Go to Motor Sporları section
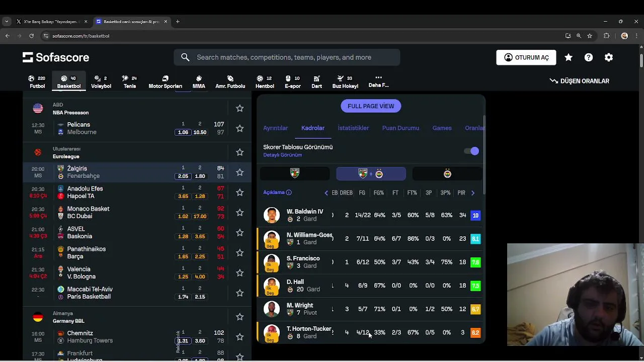The width and height of the screenshot is (644, 362). click(165, 82)
